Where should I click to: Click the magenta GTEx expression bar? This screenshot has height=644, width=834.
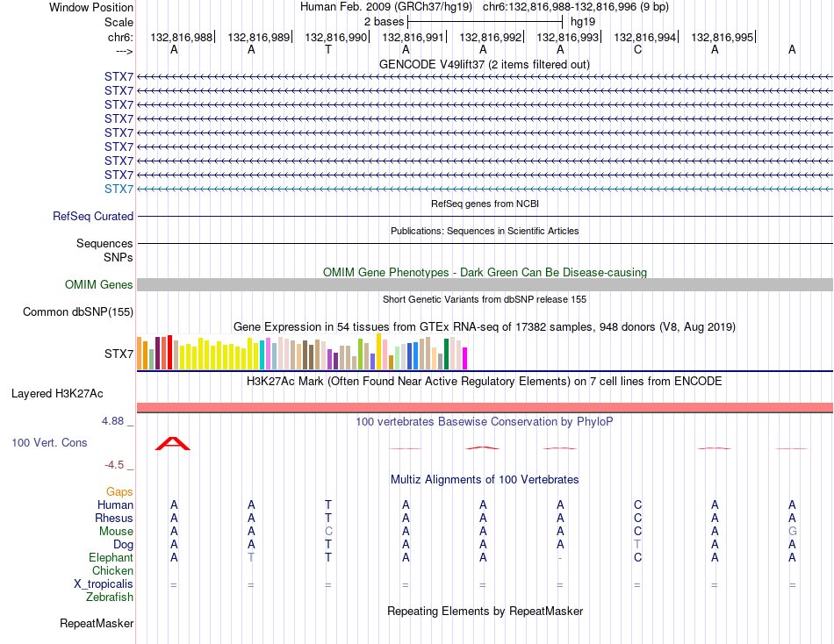tap(465, 358)
